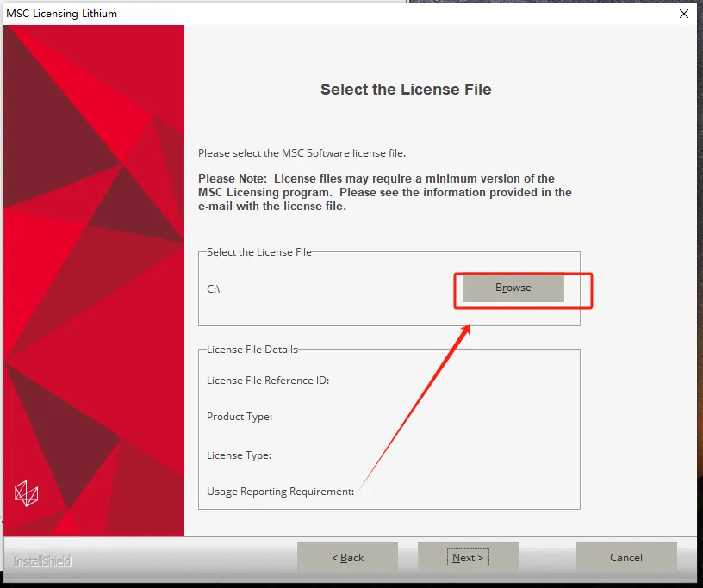The image size is (703, 588).
Task: Click the bold 'Please Note' paragraph
Action: coord(385,192)
